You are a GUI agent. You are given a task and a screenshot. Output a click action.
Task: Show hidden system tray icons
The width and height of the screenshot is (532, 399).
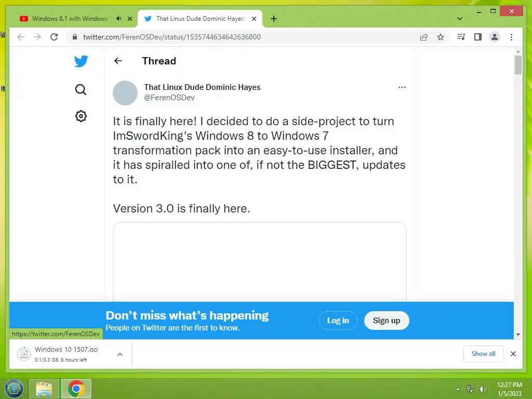click(458, 389)
